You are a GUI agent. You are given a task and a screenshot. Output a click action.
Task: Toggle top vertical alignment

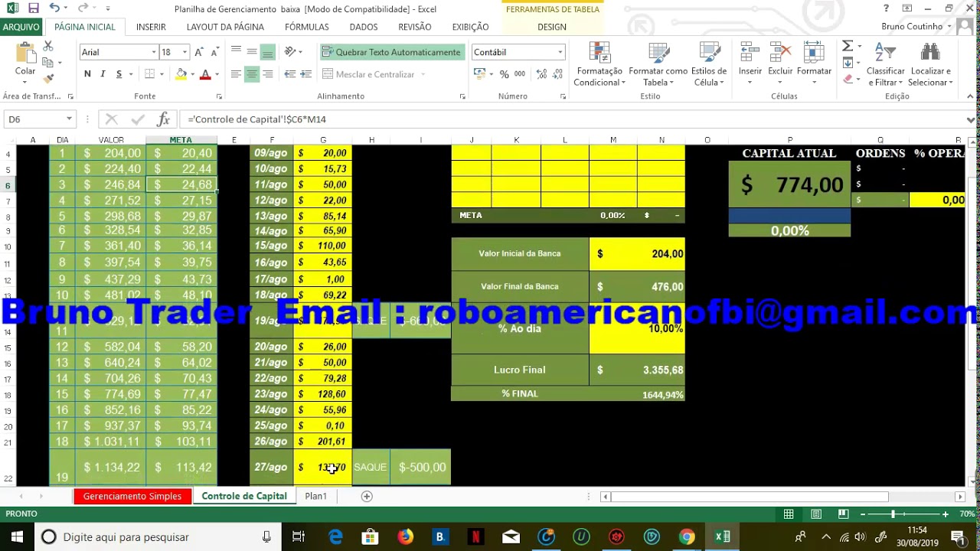236,52
